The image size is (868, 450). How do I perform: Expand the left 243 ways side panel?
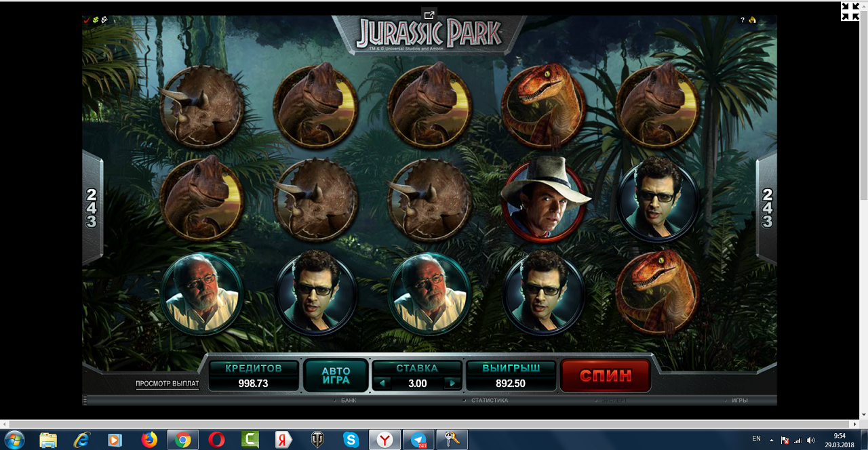(92, 208)
